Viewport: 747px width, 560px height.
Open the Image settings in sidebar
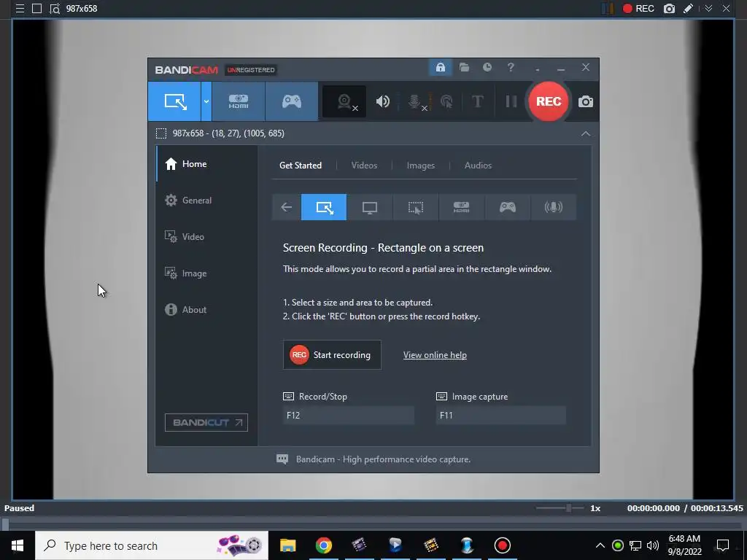click(206, 273)
